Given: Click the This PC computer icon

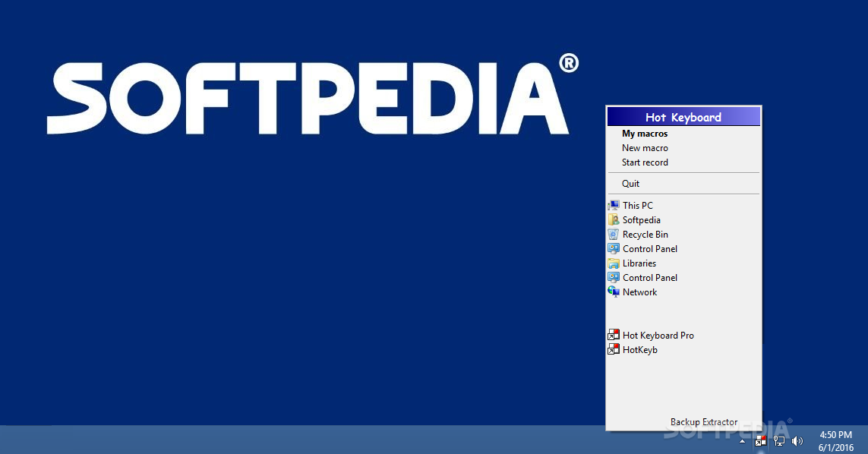Looking at the screenshot, I should coord(614,206).
